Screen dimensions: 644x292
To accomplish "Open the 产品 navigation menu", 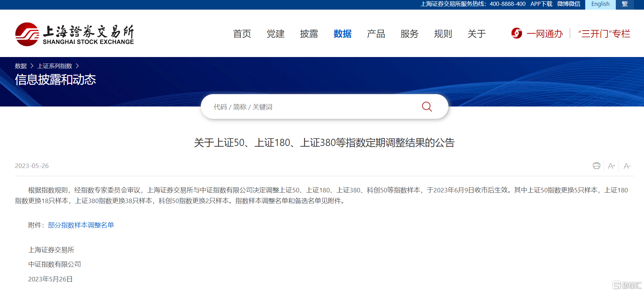I will click(x=376, y=34).
